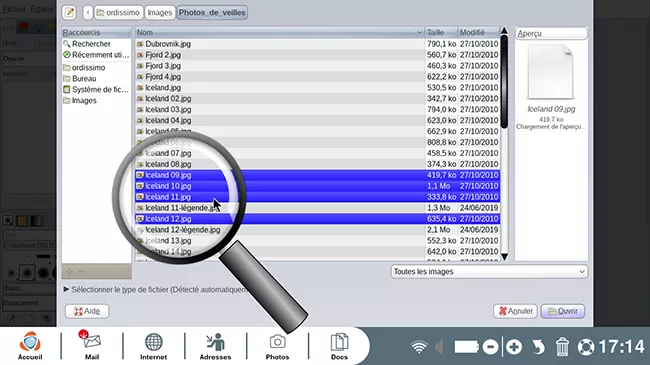Select Bureau in the Raccourcis sidebar

pos(84,78)
